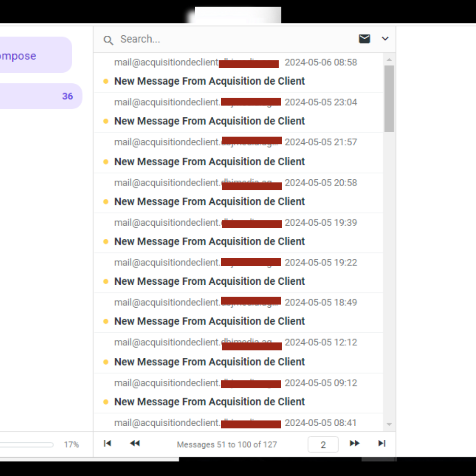The height and width of the screenshot is (476, 476).
Task: Toggle unread dot on the 20:58 message
Action: pyautogui.click(x=106, y=202)
